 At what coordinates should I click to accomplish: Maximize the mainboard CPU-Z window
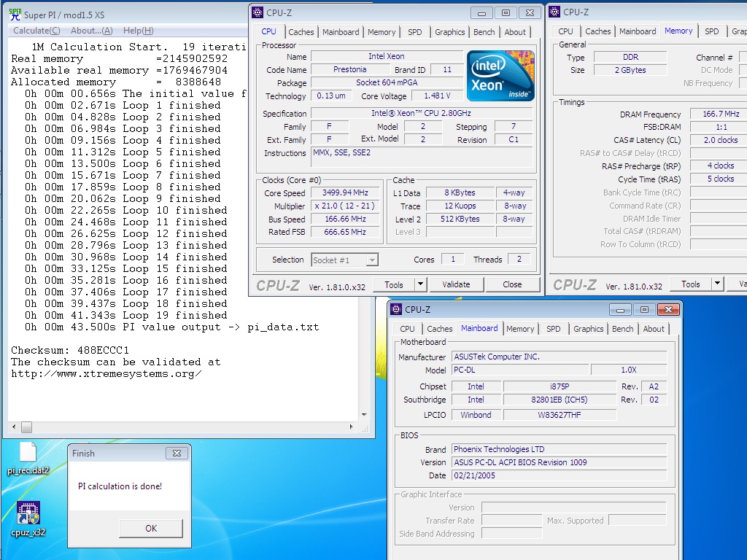644,309
